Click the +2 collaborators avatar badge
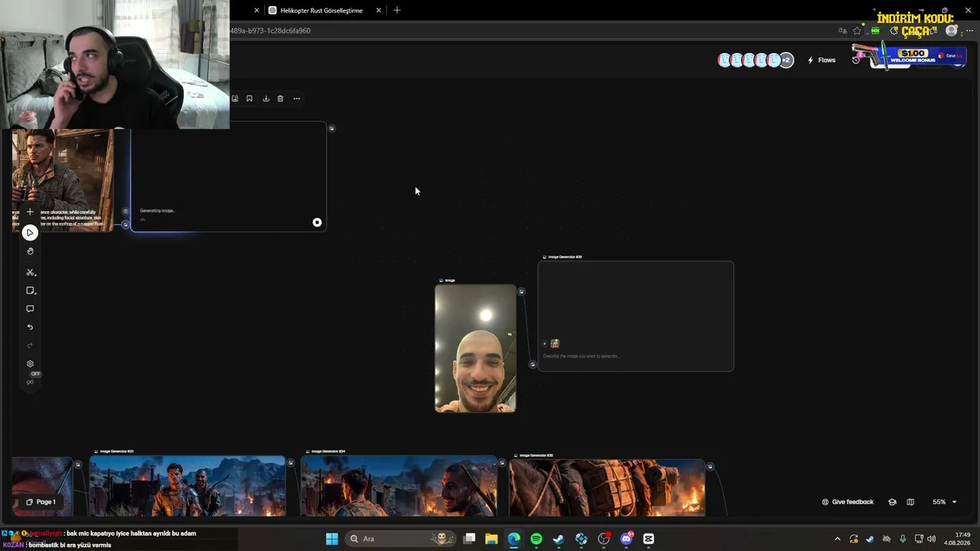Viewport: 980px width, 551px height. (x=786, y=60)
